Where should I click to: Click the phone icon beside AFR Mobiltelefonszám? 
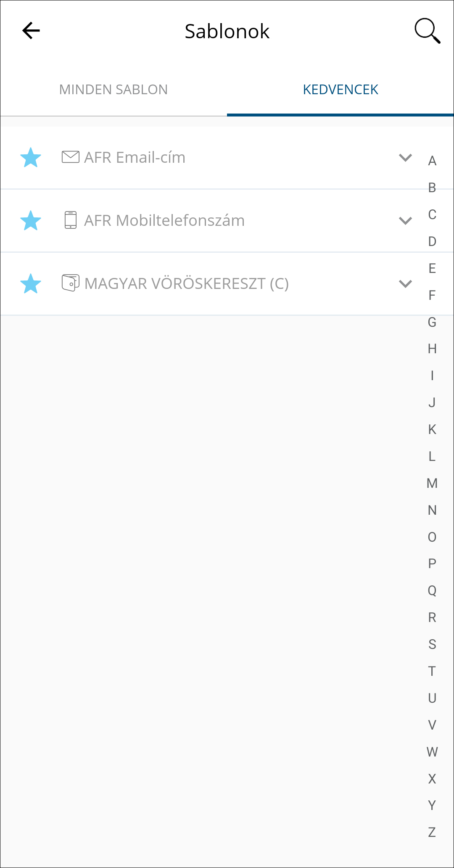pos(71,220)
